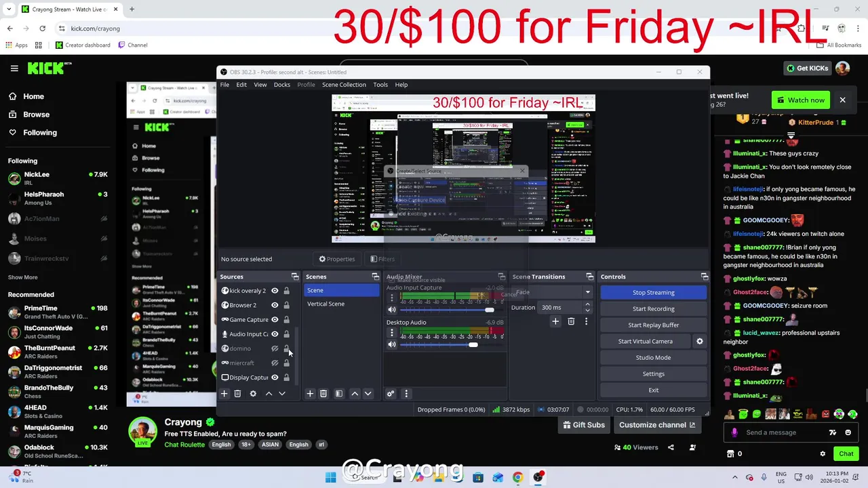Viewport: 868px width, 488px height.
Task: Open Desktop Audio three-dot options
Action: [x=391, y=332]
